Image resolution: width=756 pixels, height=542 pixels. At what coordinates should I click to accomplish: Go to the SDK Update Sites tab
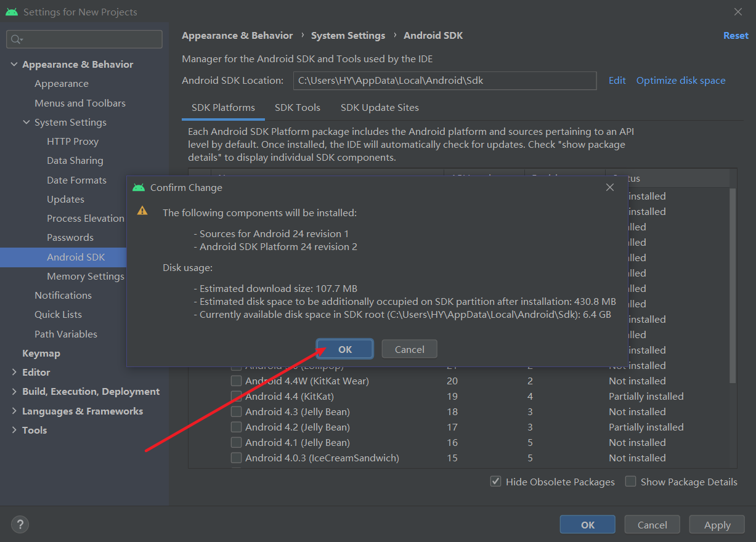click(x=380, y=107)
